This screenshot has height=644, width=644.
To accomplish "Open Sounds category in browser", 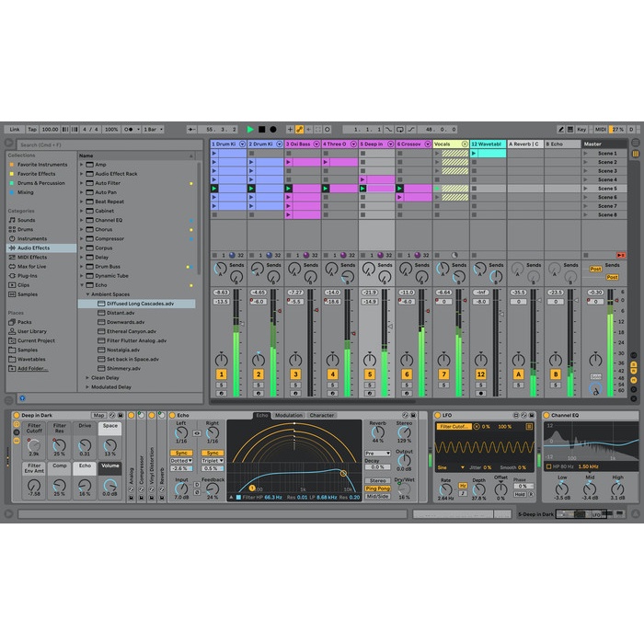I will coord(26,220).
